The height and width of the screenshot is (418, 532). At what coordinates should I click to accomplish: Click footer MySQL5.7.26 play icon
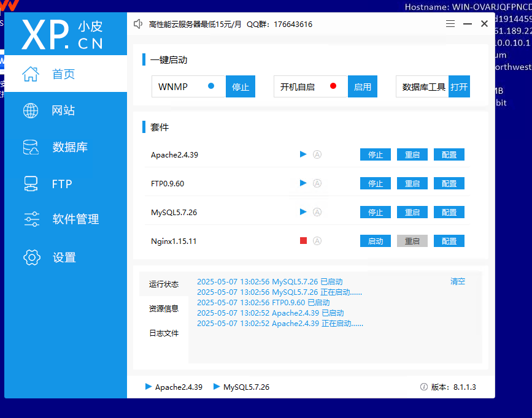(x=217, y=387)
